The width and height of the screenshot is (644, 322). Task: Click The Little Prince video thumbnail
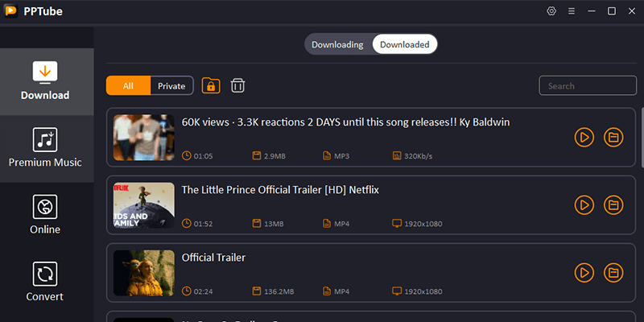pos(144,205)
